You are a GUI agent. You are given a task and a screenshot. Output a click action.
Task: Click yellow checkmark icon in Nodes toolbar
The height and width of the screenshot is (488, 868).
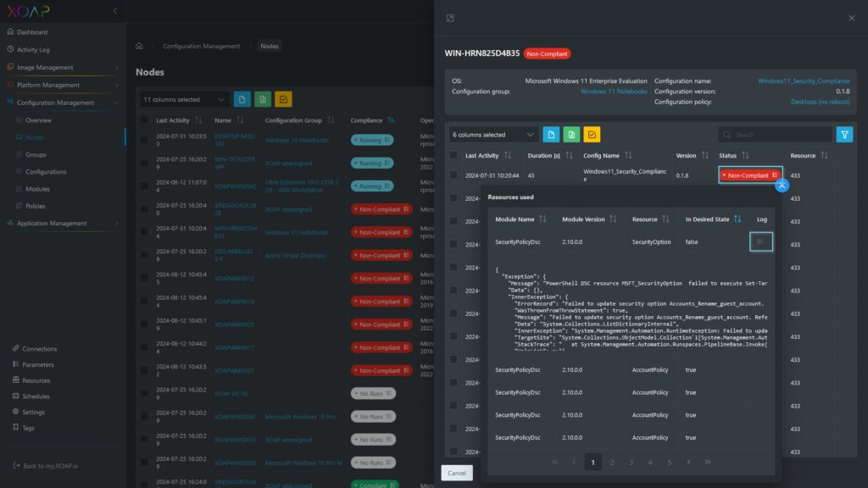[x=283, y=100]
